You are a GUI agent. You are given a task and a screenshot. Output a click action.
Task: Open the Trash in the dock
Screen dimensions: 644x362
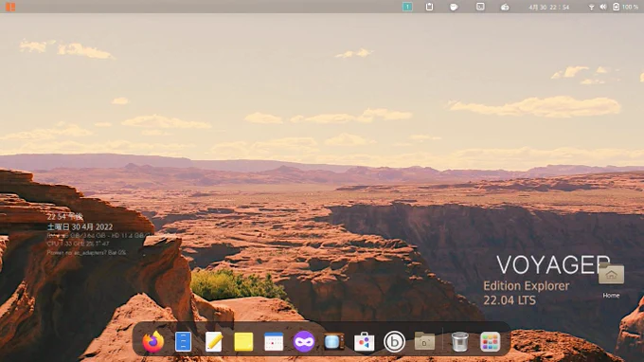point(459,341)
